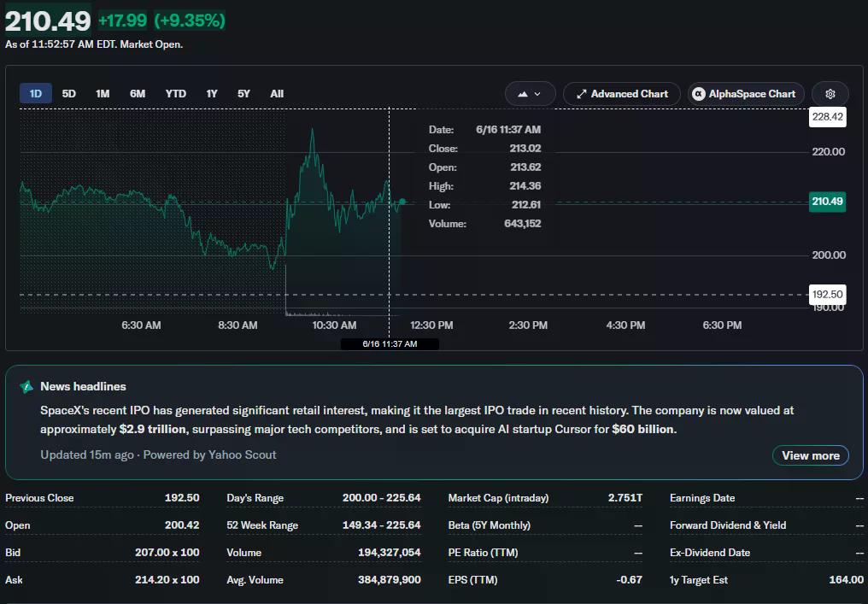Show the 1Y chart range
Image resolution: width=868 pixels, height=604 pixels.
(x=212, y=94)
